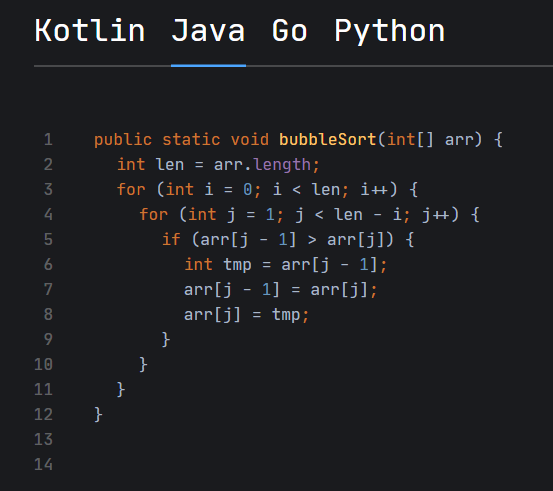This screenshot has width=553, height=491.
Task: Switch to the Kotlin tab
Action: click(x=90, y=31)
